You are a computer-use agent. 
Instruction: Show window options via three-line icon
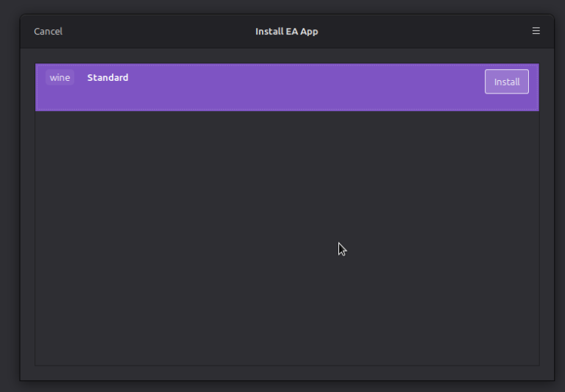536,31
